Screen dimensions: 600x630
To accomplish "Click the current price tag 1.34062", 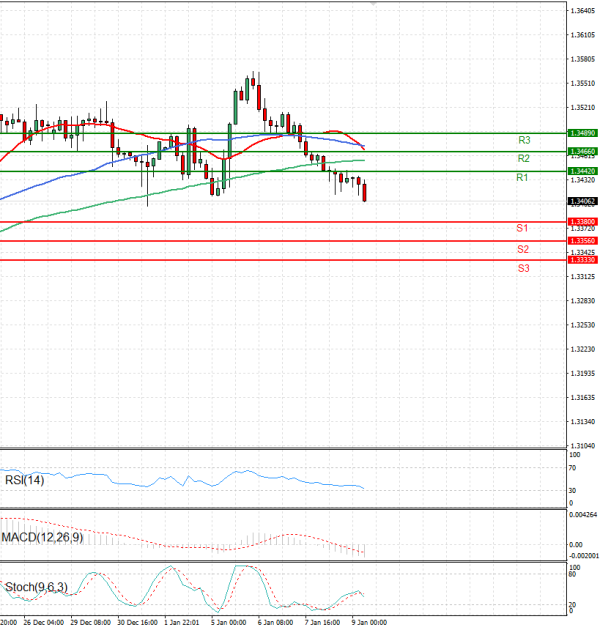I will pos(581,201).
